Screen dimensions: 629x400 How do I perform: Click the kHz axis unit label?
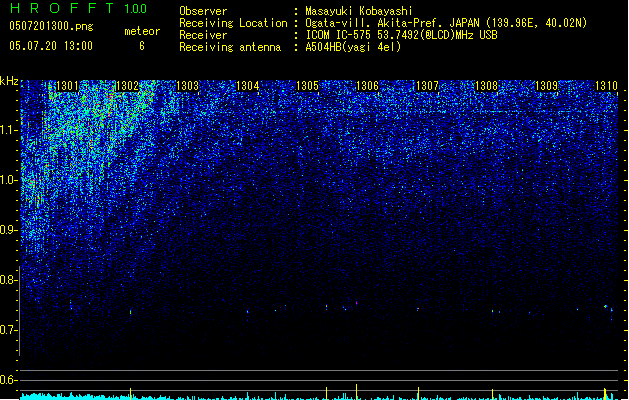pyautogui.click(x=9, y=81)
